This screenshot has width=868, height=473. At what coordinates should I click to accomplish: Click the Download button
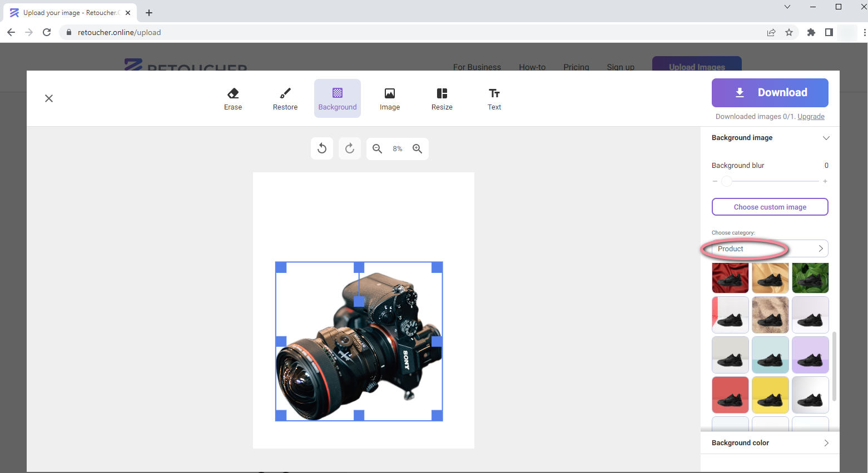[x=770, y=92]
